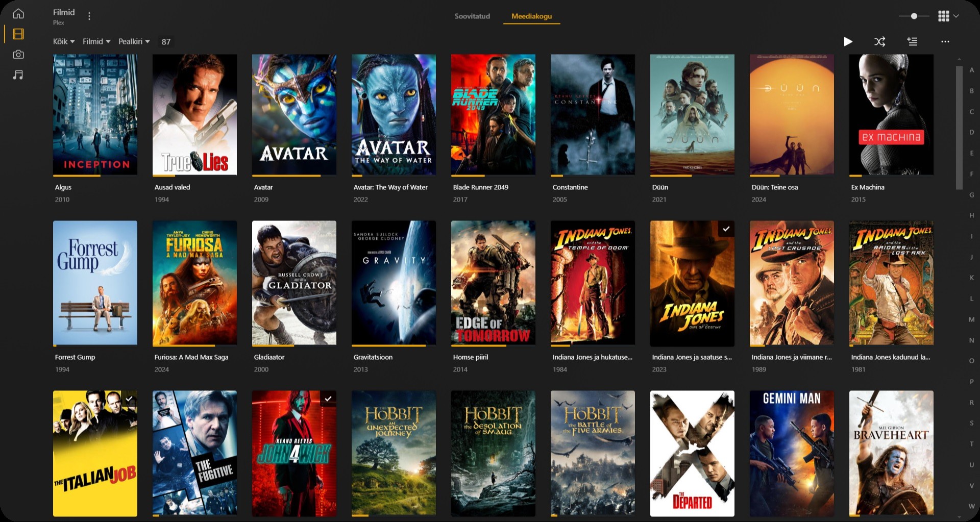
Task: Open Hobbit An Unexpected Journey poster
Action: [x=394, y=454]
